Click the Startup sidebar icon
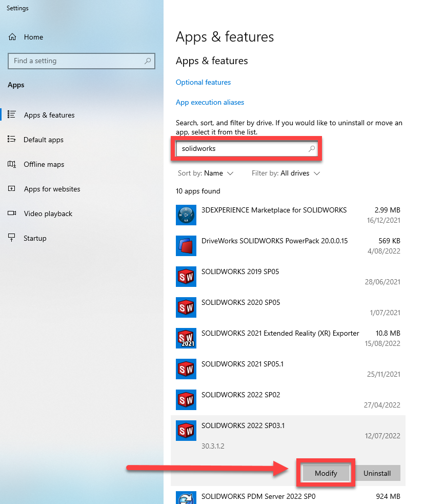The image size is (424, 504). (x=12, y=238)
